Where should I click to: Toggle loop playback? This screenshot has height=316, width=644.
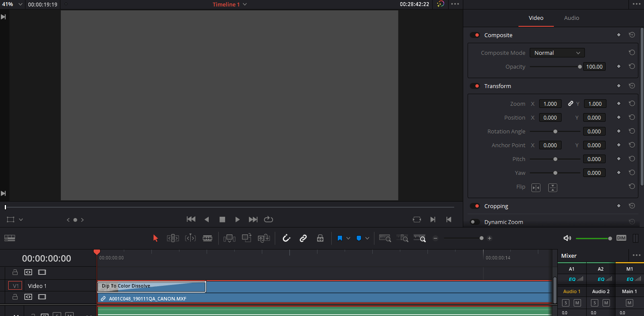pyautogui.click(x=268, y=219)
